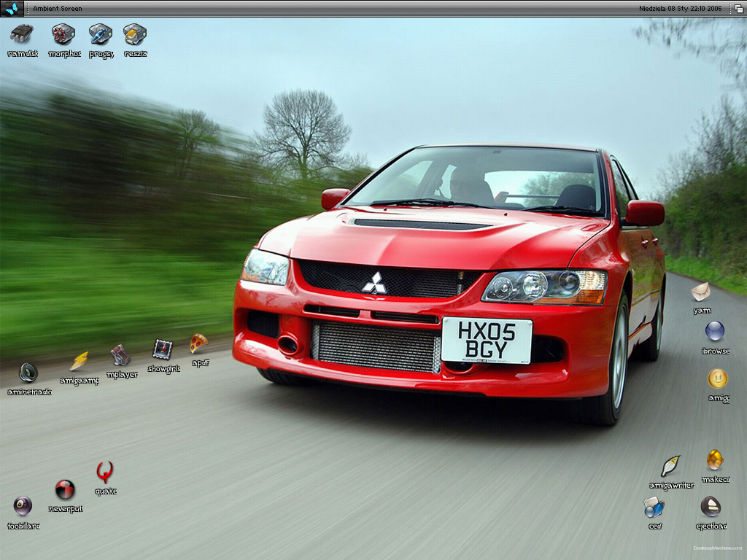This screenshot has width=747, height=560.
Task: Launch aminetradio from the desktop
Action: click(28, 373)
